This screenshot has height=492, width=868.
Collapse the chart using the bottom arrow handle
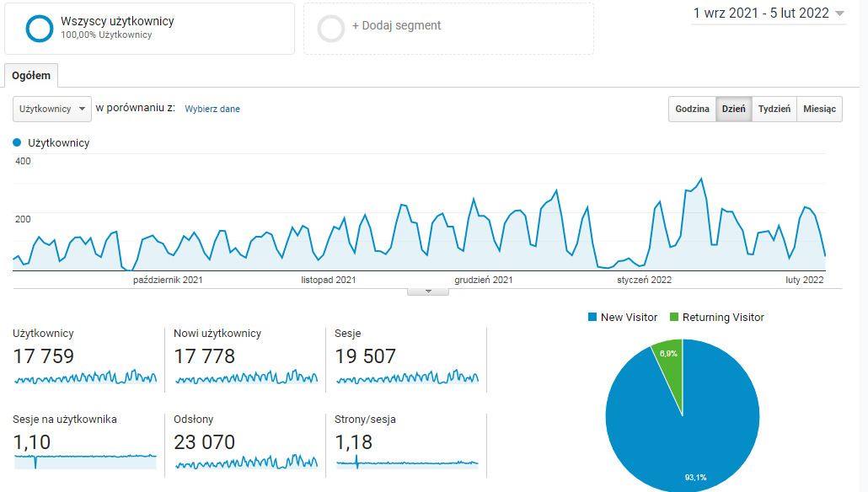pos(427,291)
